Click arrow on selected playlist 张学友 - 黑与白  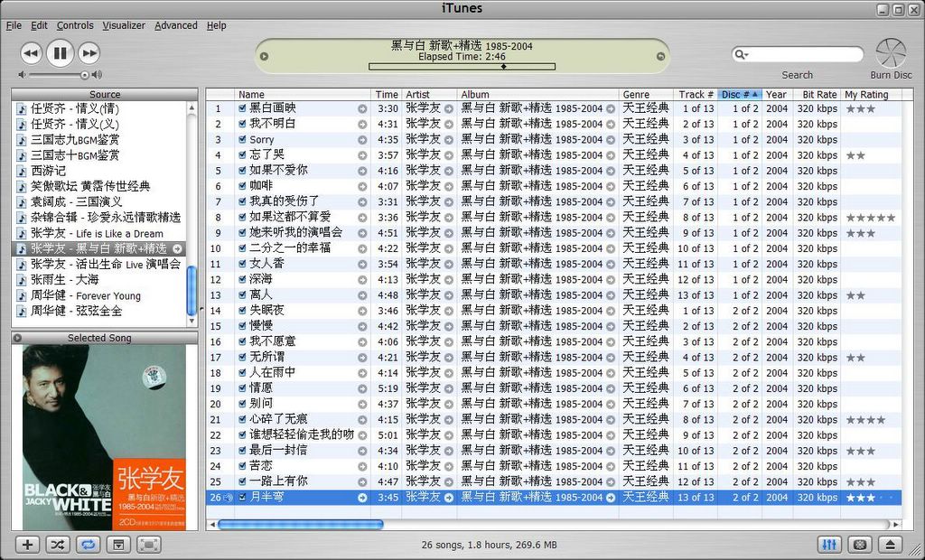click(177, 248)
